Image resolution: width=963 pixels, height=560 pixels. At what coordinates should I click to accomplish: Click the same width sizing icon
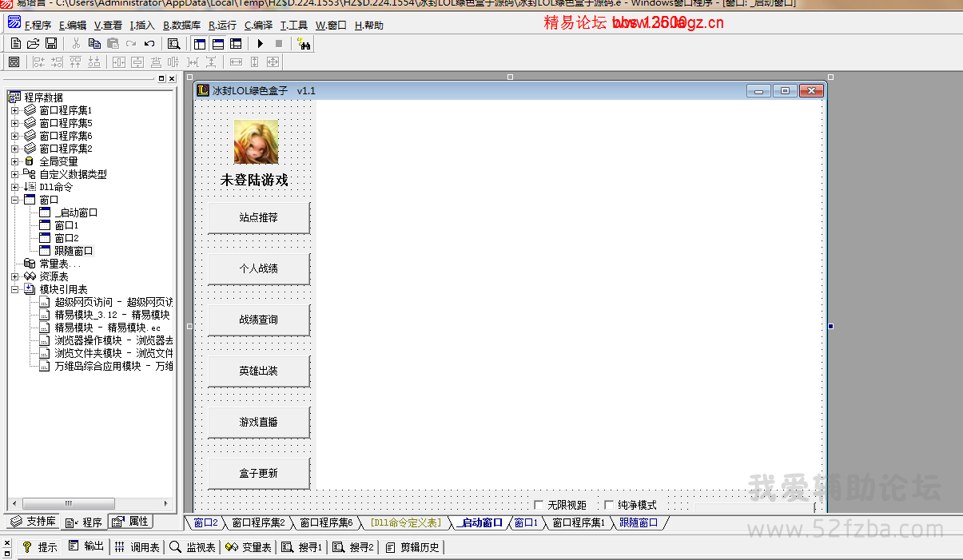point(236,62)
